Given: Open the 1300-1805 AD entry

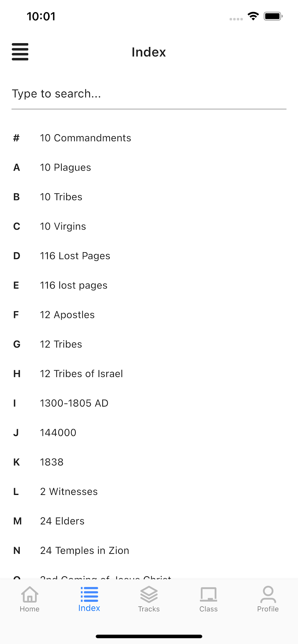Looking at the screenshot, I should (x=74, y=403).
